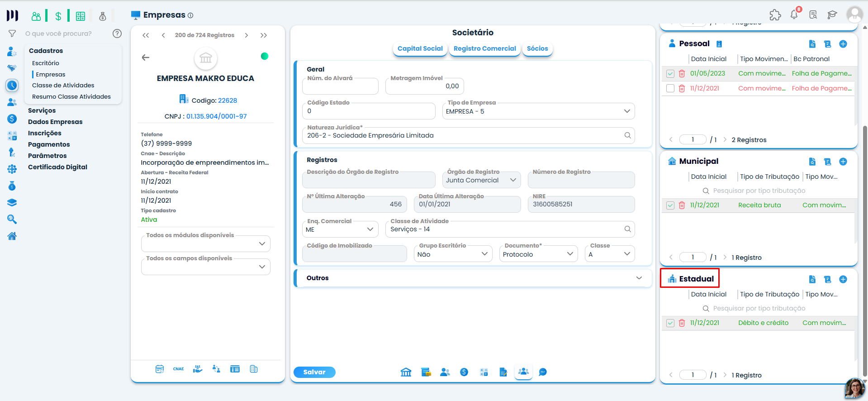Expand the Outros section

pos(473,278)
